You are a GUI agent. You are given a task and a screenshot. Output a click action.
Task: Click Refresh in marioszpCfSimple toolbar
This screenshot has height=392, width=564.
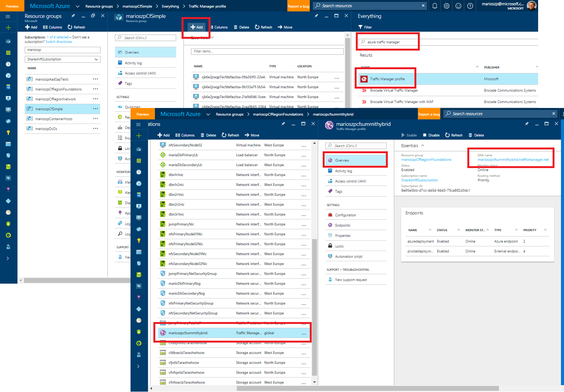click(263, 27)
